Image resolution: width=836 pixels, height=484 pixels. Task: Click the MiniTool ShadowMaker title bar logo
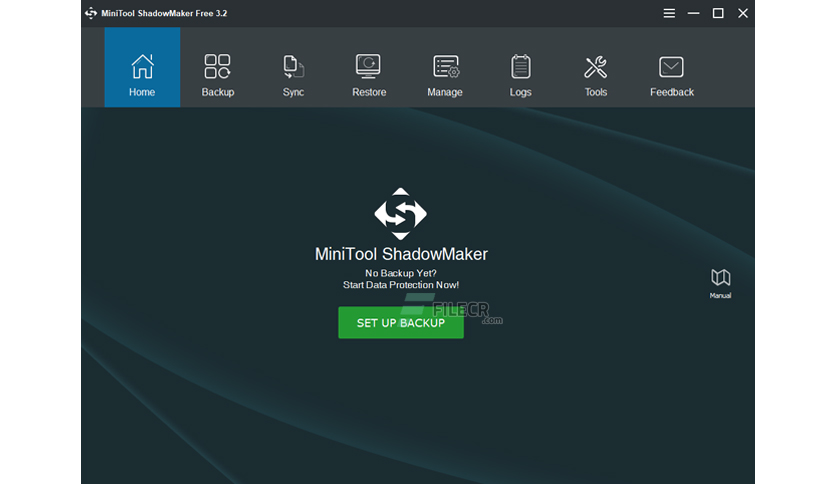tap(91, 13)
